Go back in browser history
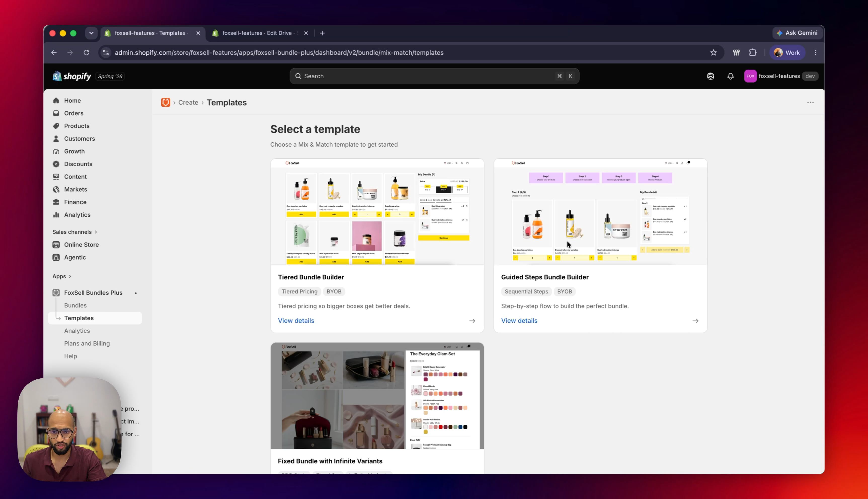 point(54,52)
